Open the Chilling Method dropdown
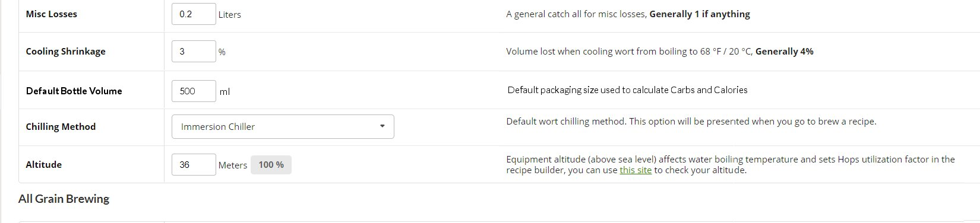980x223 pixels. coord(283,126)
